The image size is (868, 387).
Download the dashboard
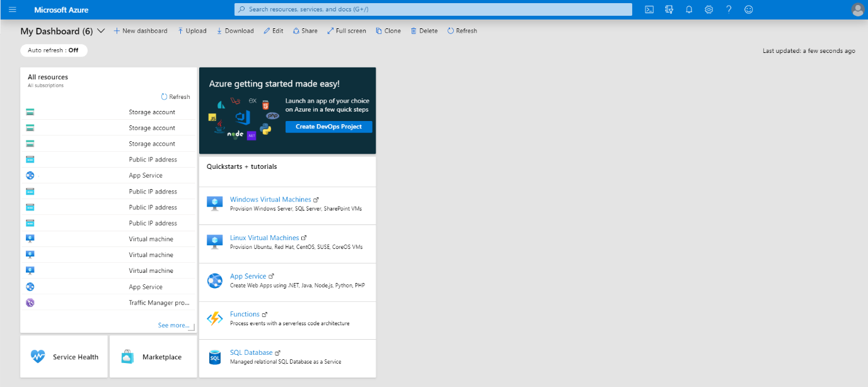(x=235, y=31)
